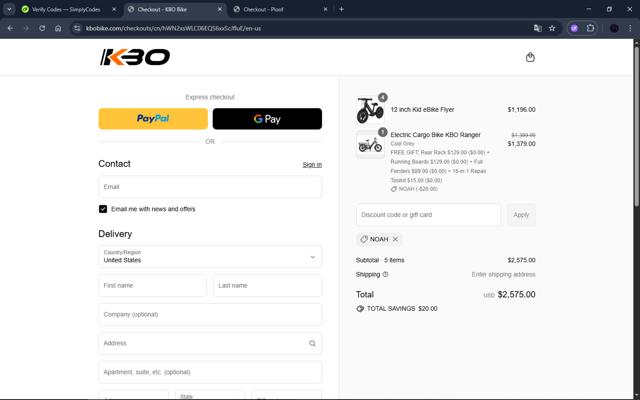This screenshot has height=400, width=640.
Task: Go back in browser history
Action: [x=10, y=28]
